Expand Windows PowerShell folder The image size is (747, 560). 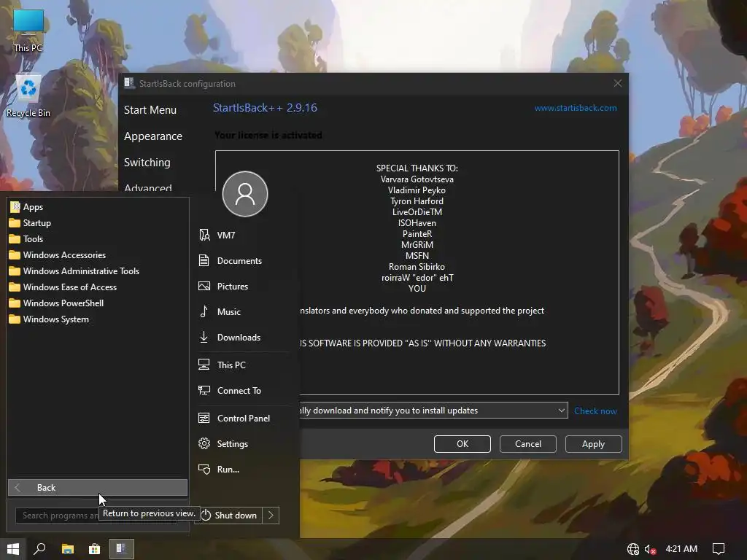(x=56, y=303)
